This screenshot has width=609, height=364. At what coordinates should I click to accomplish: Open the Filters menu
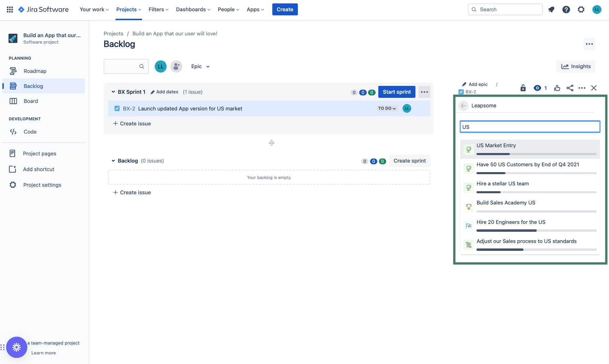tap(158, 10)
